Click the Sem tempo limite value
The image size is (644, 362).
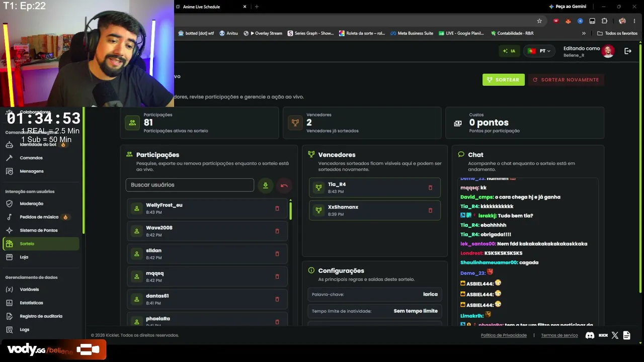click(x=416, y=311)
